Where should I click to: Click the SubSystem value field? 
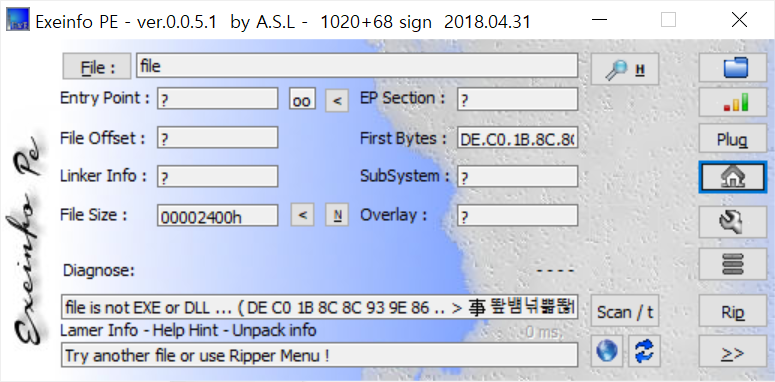pos(517,176)
